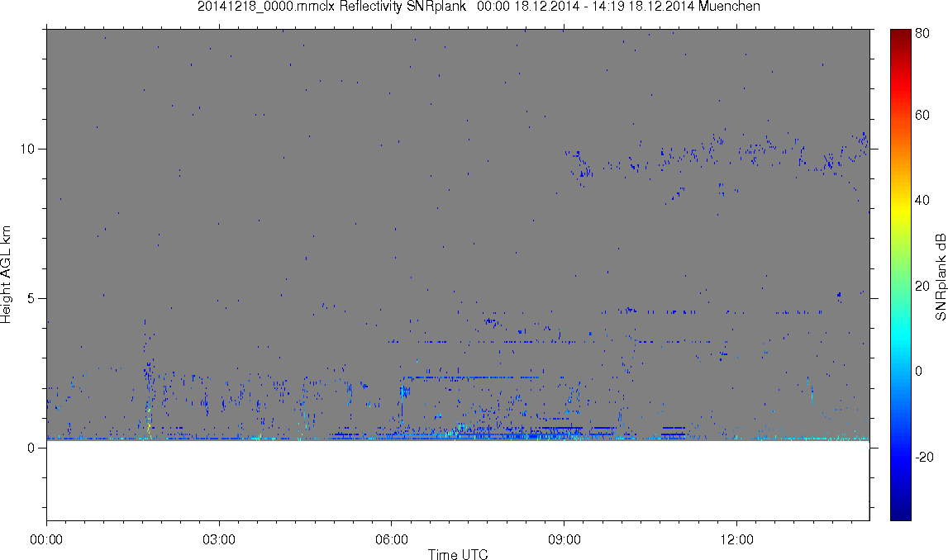Click the colorbar value 80

922,34
